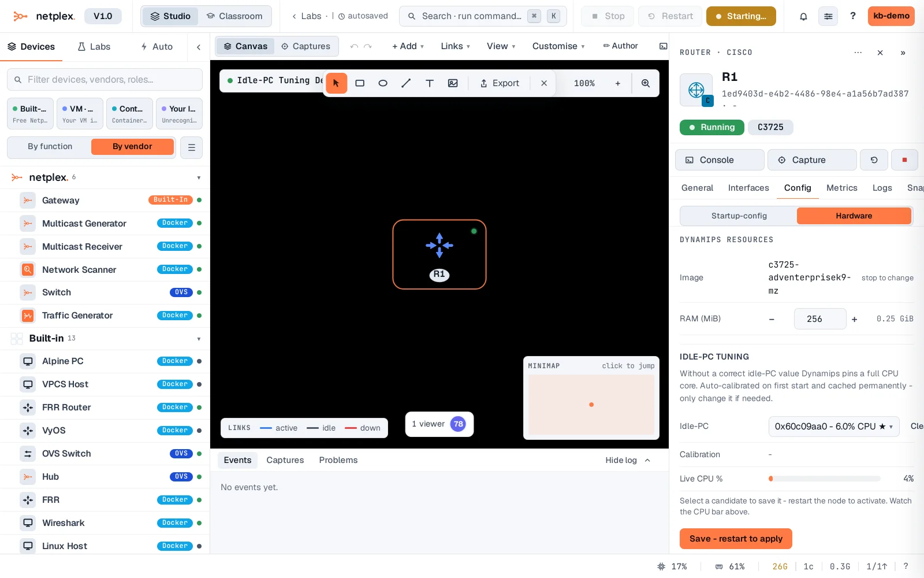Collapse the netplex vendor group
This screenshot has height=578, width=924.
coord(199,177)
